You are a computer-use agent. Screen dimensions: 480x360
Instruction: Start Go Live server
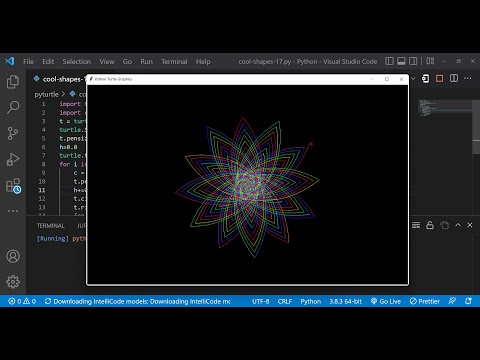click(x=386, y=301)
